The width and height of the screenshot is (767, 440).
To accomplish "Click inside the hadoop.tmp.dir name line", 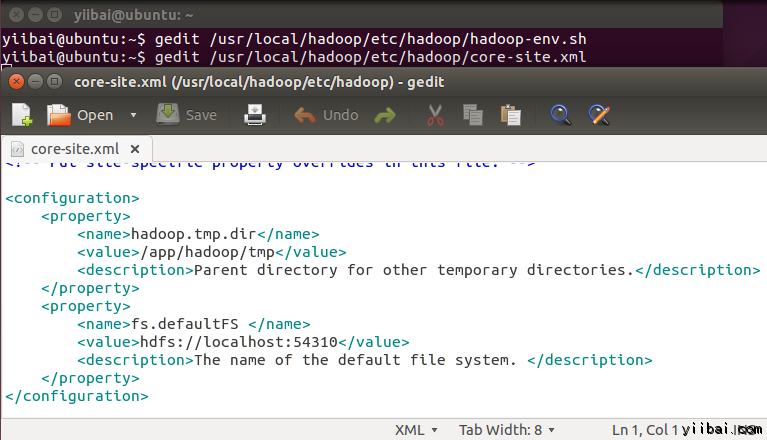I will (199, 234).
